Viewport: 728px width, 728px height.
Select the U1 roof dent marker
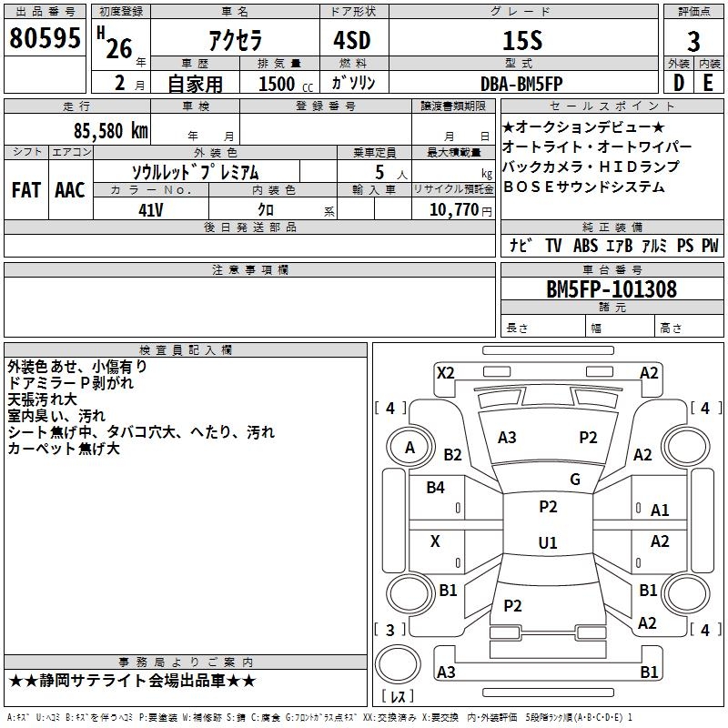click(x=548, y=542)
